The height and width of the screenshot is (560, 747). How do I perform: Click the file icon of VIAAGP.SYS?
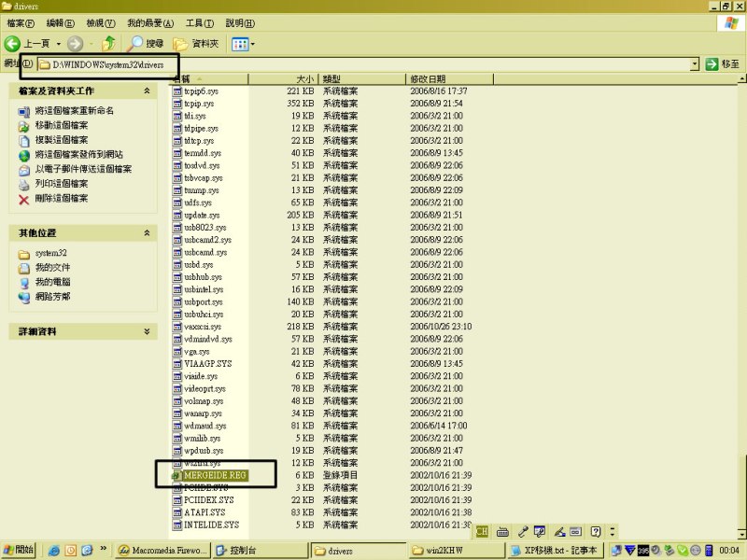tap(177, 364)
